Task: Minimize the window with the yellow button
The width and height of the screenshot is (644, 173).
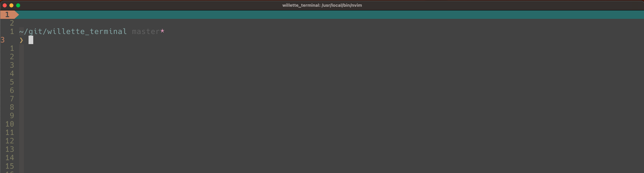Action: coord(11,5)
